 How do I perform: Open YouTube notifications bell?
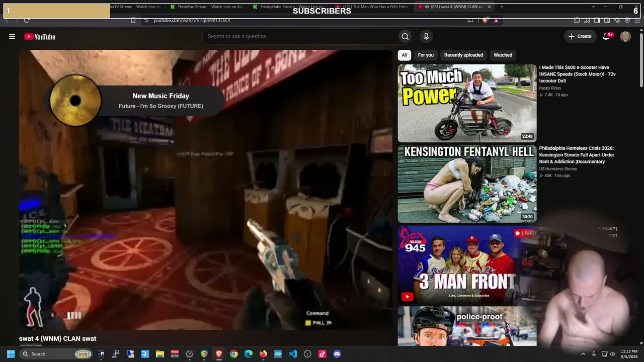pos(606,36)
